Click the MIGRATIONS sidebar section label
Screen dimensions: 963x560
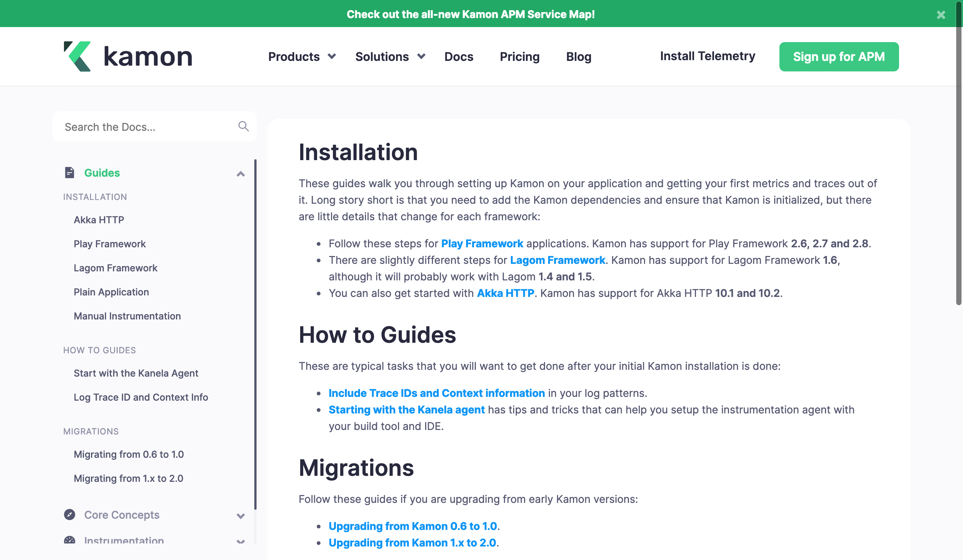pos(91,431)
